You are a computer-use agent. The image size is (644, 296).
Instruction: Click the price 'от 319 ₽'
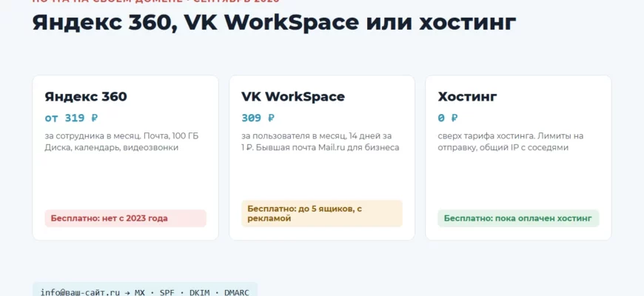(x=72, y=118)
